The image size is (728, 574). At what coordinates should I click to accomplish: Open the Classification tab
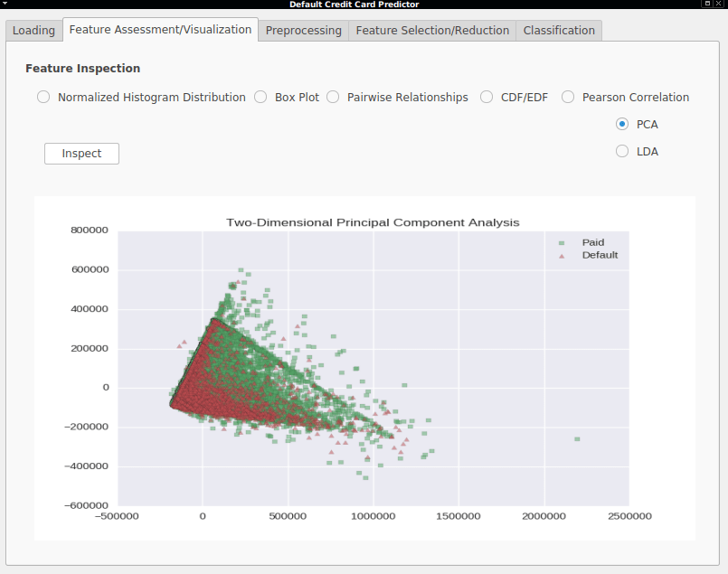pyautogui.click(x=559, y=31)
